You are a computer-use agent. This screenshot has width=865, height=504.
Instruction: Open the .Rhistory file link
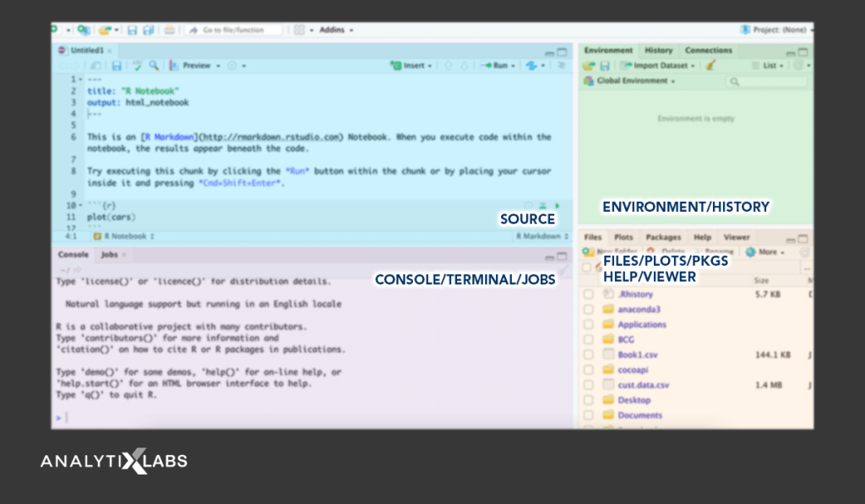(x=635, y=295)
